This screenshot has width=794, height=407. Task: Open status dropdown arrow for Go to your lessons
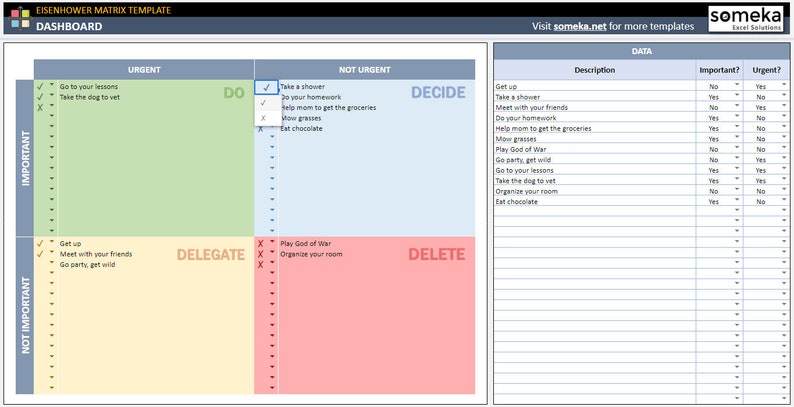52,85
